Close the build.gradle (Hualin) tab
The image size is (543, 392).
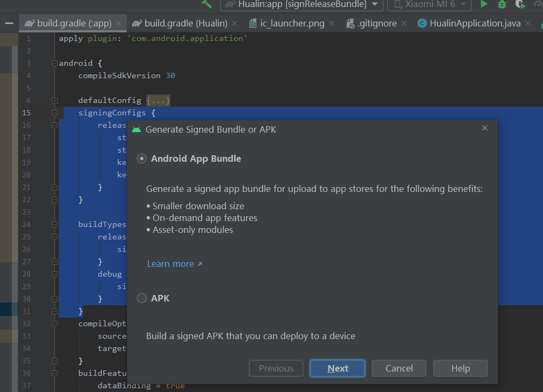[235, 23]
